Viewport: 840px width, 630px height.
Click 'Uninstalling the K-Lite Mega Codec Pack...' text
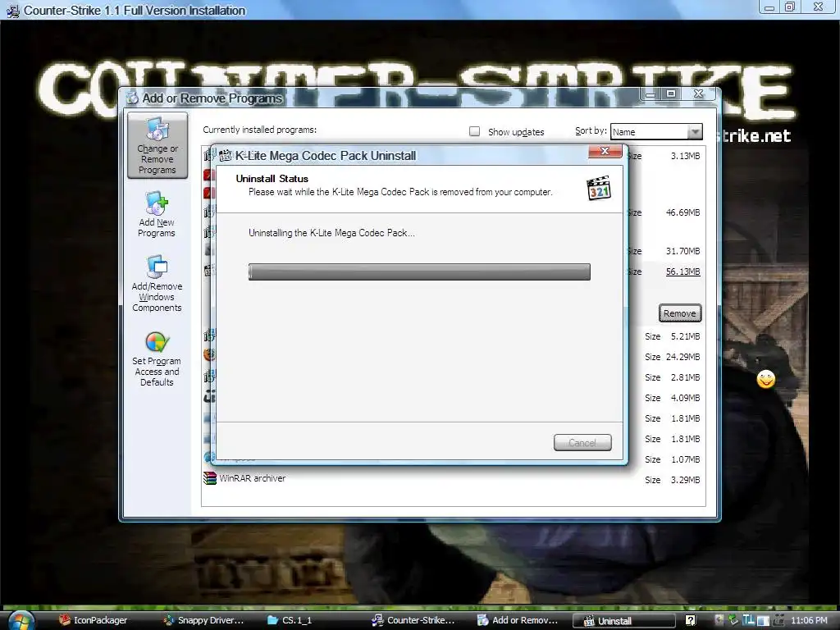click(331, 233)
